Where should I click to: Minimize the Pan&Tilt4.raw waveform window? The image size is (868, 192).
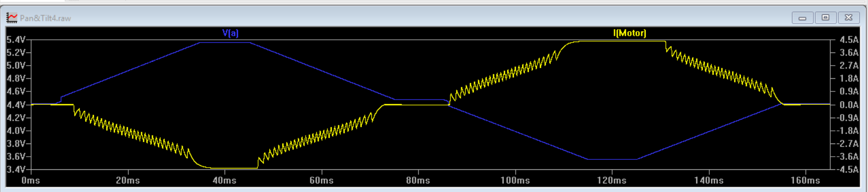(802, 18)
